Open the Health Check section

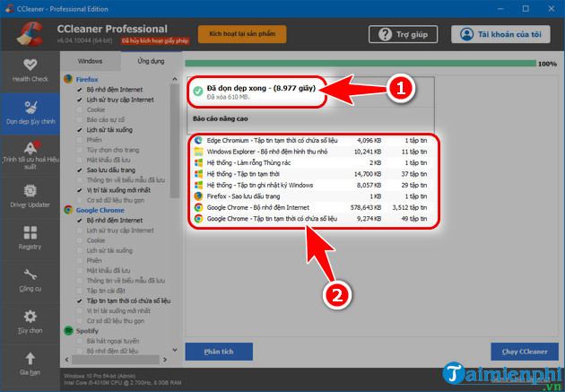(30, 71)
